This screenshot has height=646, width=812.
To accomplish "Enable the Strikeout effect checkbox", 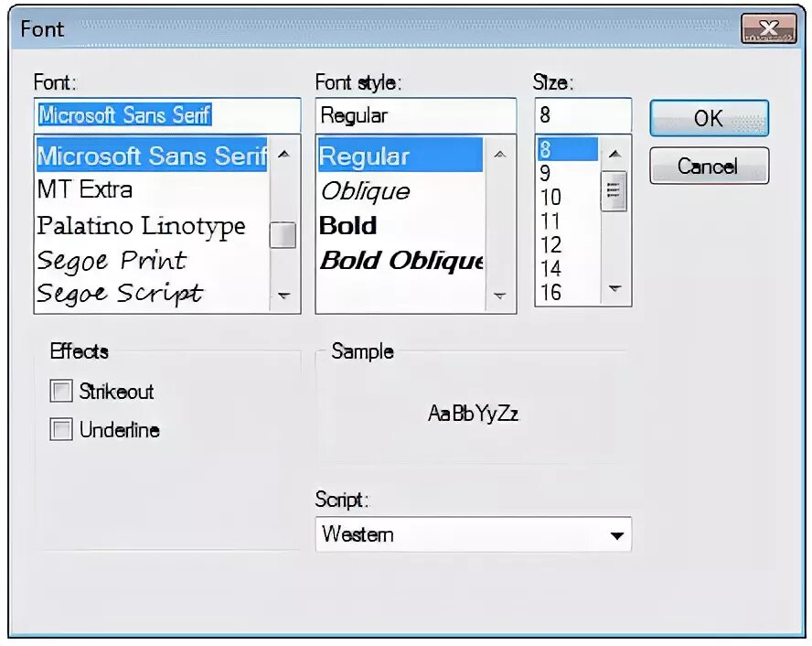I will [x=61, y=391].
